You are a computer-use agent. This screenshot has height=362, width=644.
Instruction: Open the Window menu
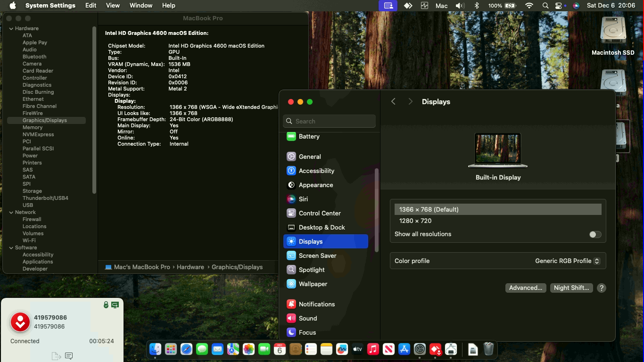point(140,6)
